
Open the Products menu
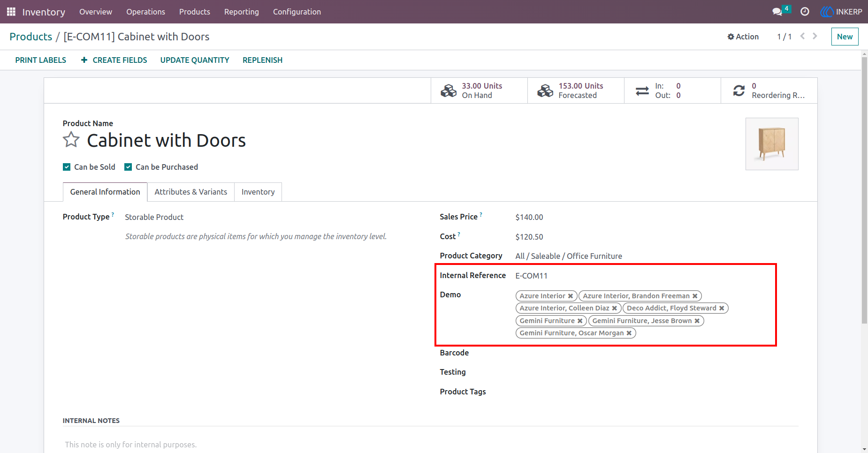[x=195, y=12]
